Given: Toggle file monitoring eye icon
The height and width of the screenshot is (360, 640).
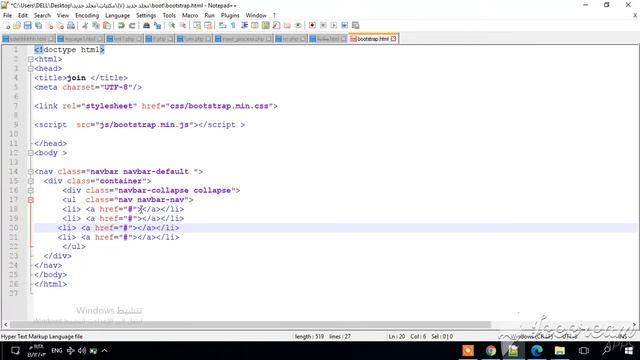Looking at the screenshot, I should [298, 25].
